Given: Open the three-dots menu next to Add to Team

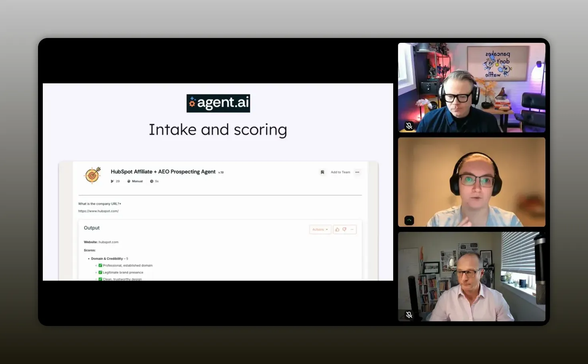Looking at the screenshot, I should point(357,172).
